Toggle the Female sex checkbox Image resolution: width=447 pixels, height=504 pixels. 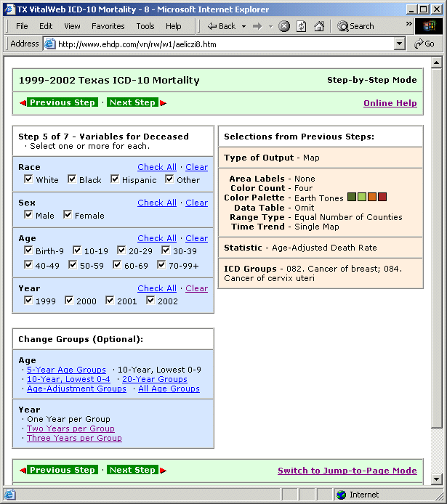[x=68, y=215]
